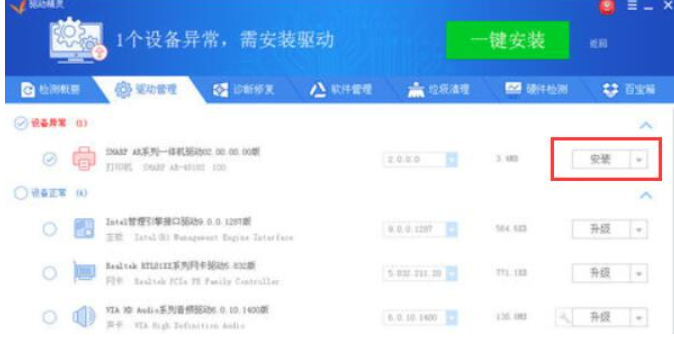Image resolution: width=674 pixels, height=360 pixels.
Task: Switch to the junk cleanup tab
Action: pyautogui.click(x=438, y=89)
